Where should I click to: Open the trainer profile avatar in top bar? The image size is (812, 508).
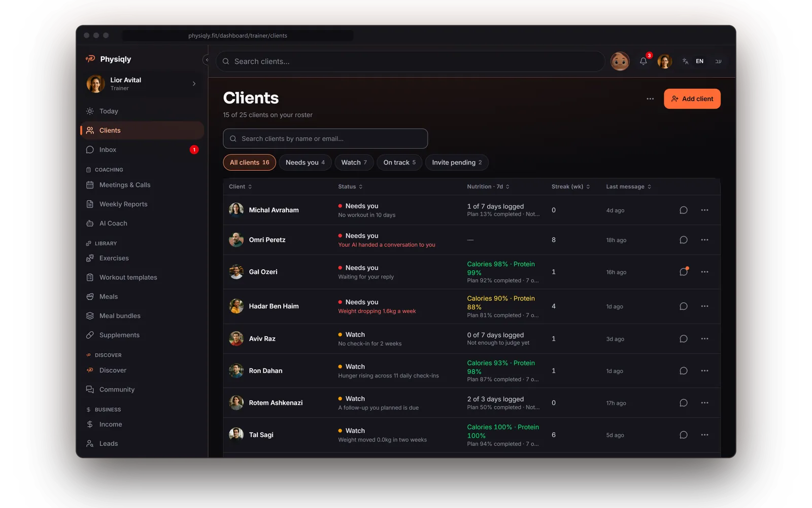(x=665, y=61)
